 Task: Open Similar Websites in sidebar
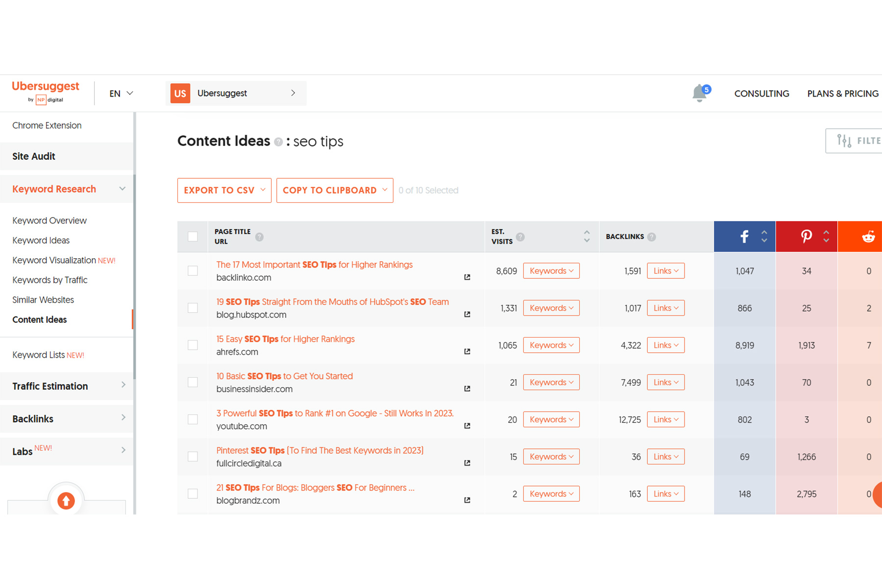tap(43, 300)
